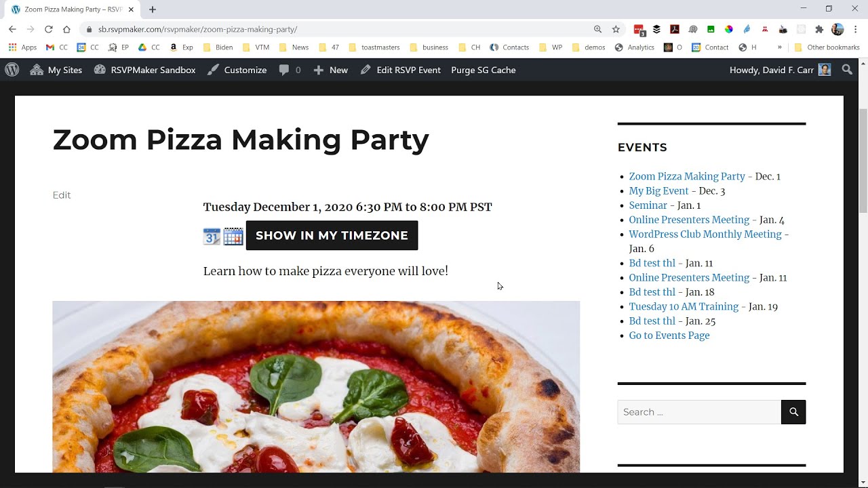Open the color wheel extension icon
The height and width of the screenshot is (488, 868).
click(729, 29)
